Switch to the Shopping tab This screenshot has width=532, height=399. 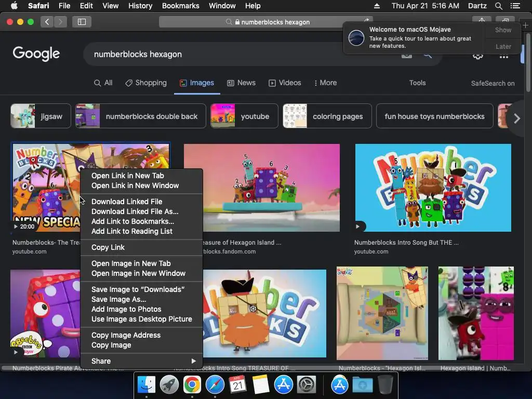pyautogui.click(x=146, y=83)
